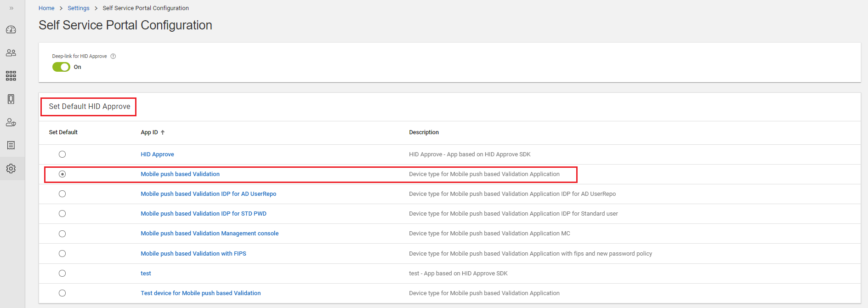
Task: Open the applications grid icon
Action: point(11,76)
